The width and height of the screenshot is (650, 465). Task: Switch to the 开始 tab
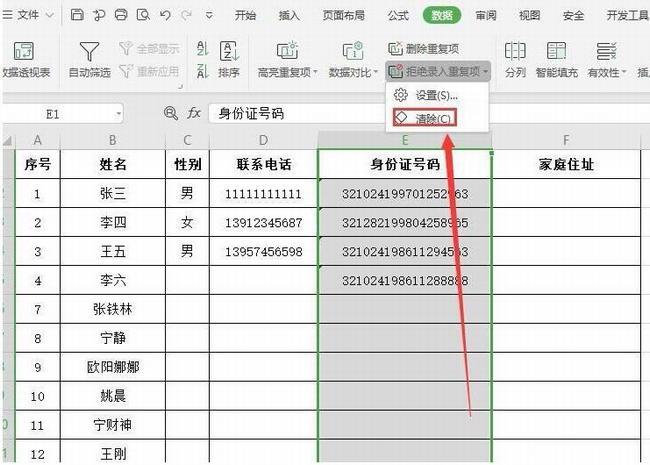(245, 16)
